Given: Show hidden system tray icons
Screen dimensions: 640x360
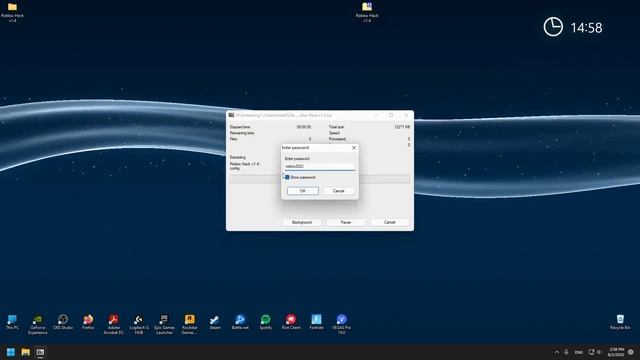Looking at the screenshot, I should click(557, 352).
